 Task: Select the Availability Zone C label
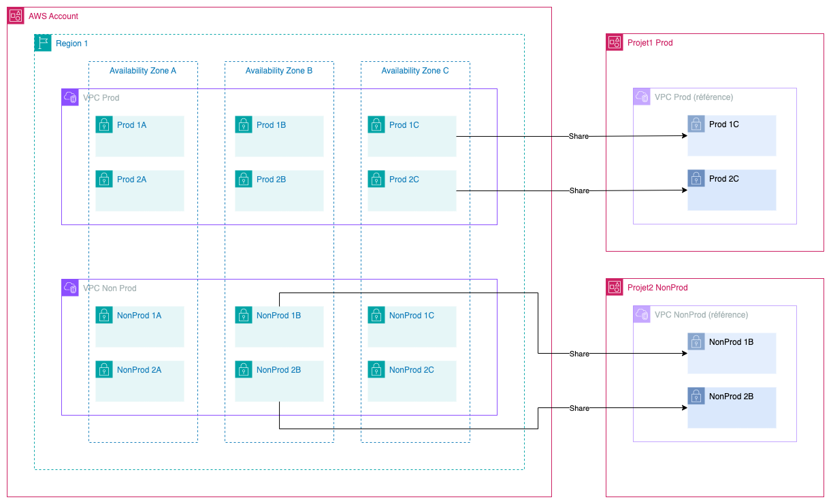tap(415, 71)
